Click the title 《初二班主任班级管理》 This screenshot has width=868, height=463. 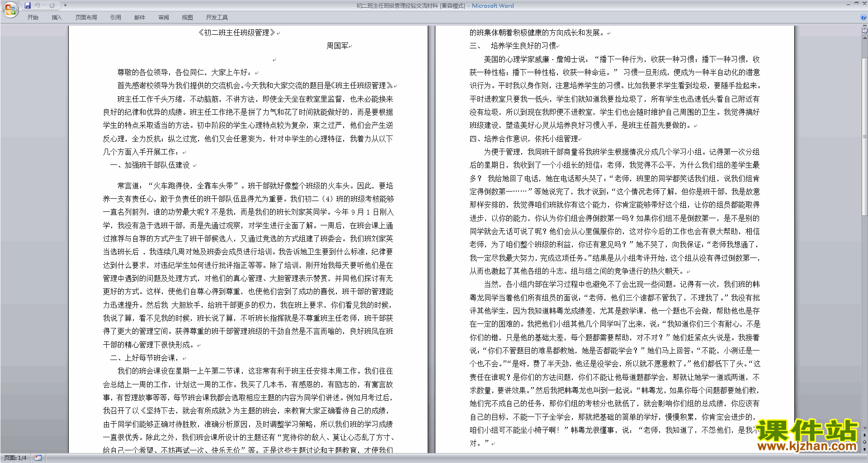pos(237,33)
